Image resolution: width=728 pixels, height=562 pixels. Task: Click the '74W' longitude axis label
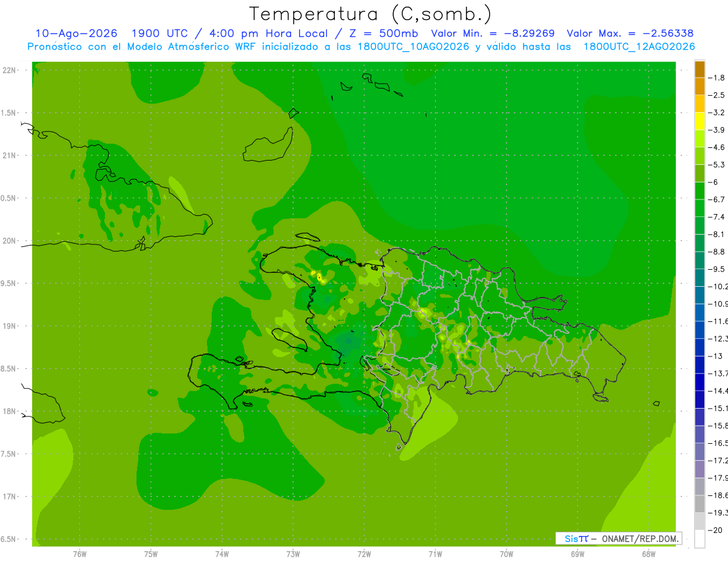tap(221, 554)
